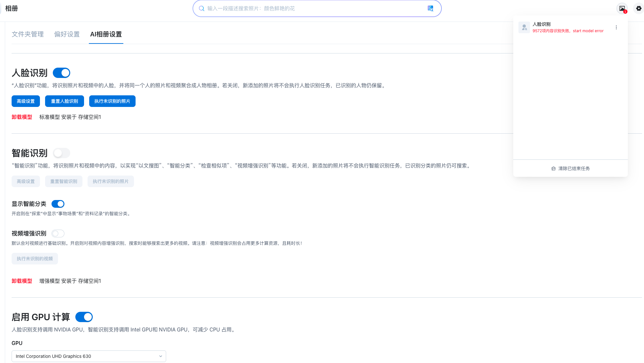The width and height of the screenshot is (644, 363).
Task: Click the 重置智能识别 button
Action: (x=64, y=181)
